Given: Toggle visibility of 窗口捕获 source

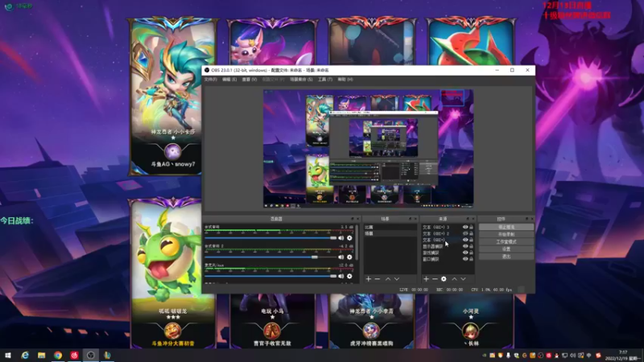Looking at the screenshot, I should click(465, 259).
